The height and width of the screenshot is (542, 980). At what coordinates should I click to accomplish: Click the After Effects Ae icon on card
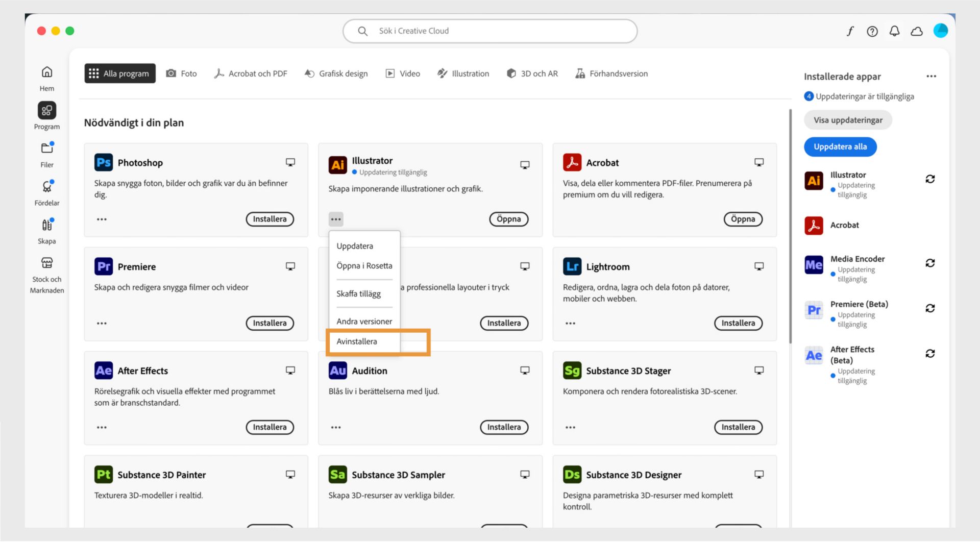pyautogui.click(x=104, y=371)
